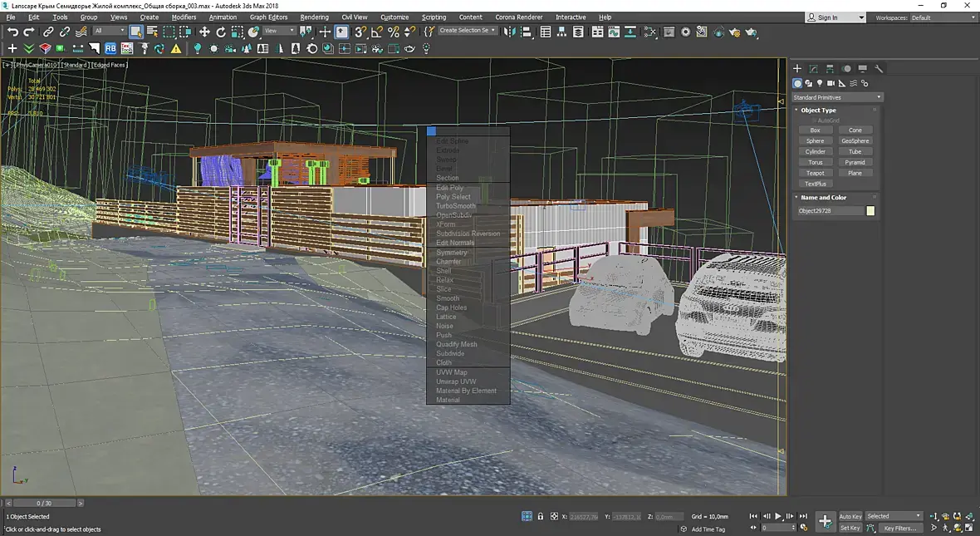Click the Undo arrow icon
Screen dimensions: 980x536
coord(12,32)
